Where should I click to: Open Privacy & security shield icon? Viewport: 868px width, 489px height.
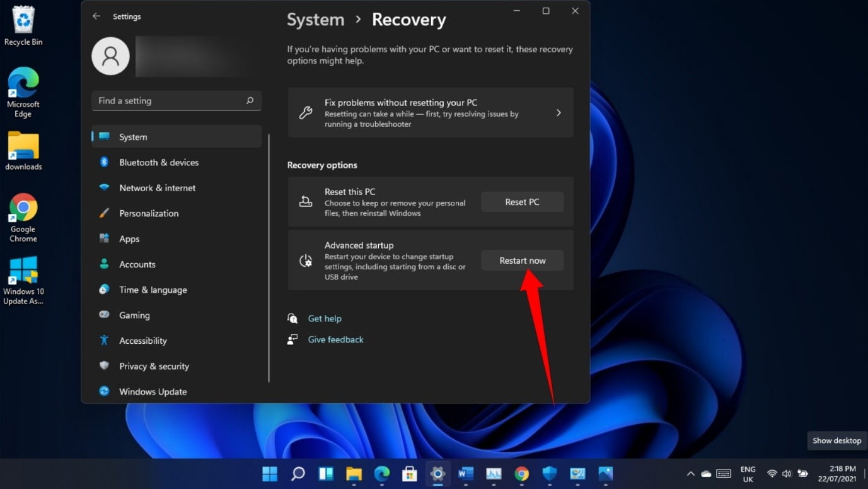105,366
